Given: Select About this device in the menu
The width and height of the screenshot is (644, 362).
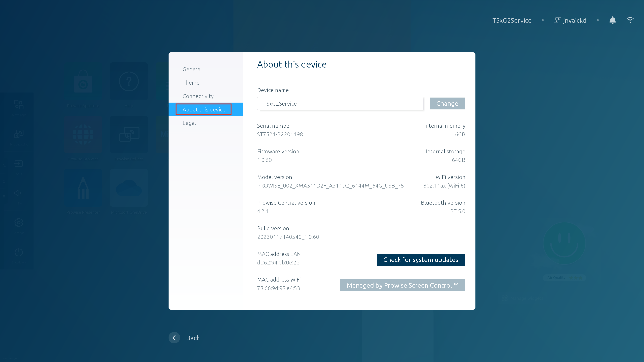Looking at the screenshot, I should coord(206,109).
